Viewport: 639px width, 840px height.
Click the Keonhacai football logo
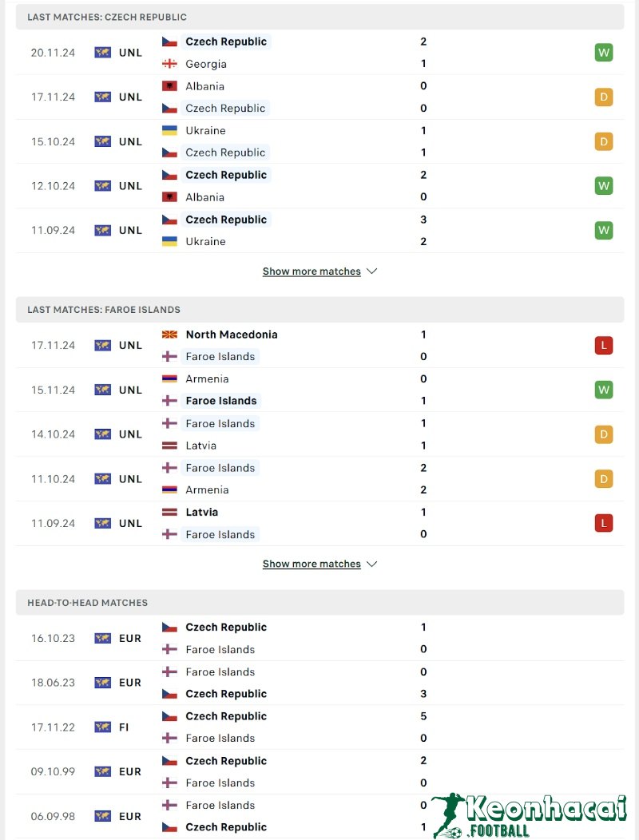[530, 814]
